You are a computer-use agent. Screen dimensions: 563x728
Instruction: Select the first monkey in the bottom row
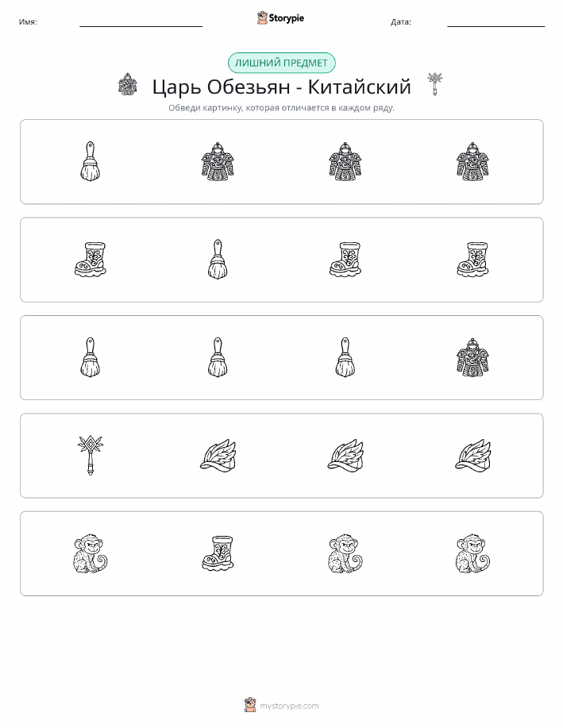click(x=90, y=553)
